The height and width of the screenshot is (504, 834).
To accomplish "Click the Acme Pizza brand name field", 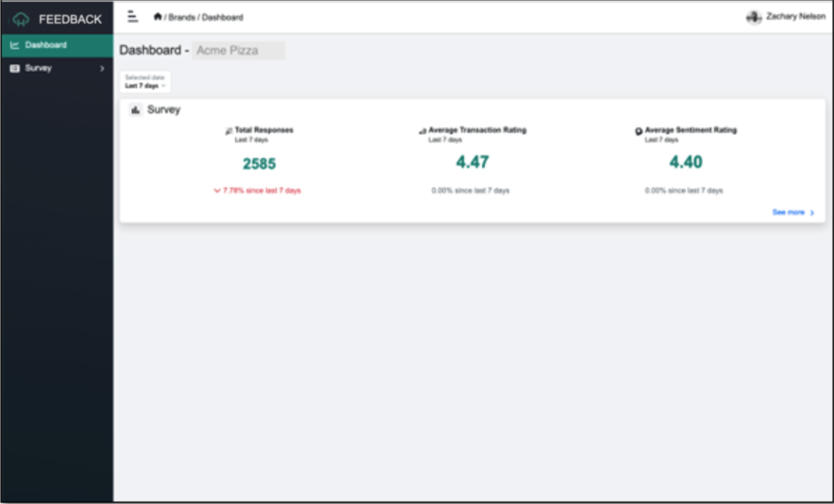I will 239,51.
